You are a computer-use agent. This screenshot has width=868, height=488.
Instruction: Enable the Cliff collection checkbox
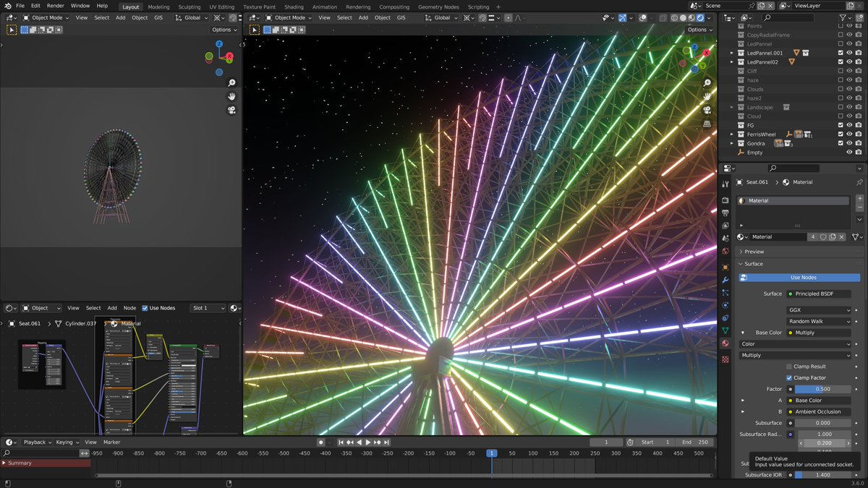coord(840,71)
